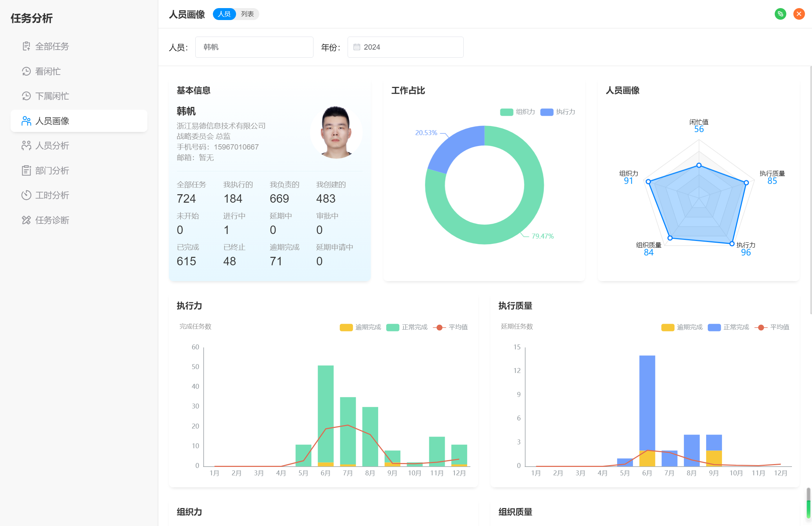Click the calendar icon in year field
The image size is (812, 526).
356,47
